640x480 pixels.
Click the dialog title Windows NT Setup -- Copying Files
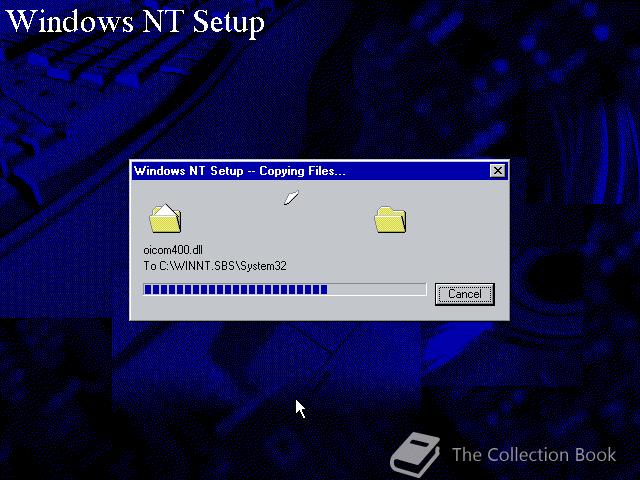pyautogui.click(x=240, y=171)
